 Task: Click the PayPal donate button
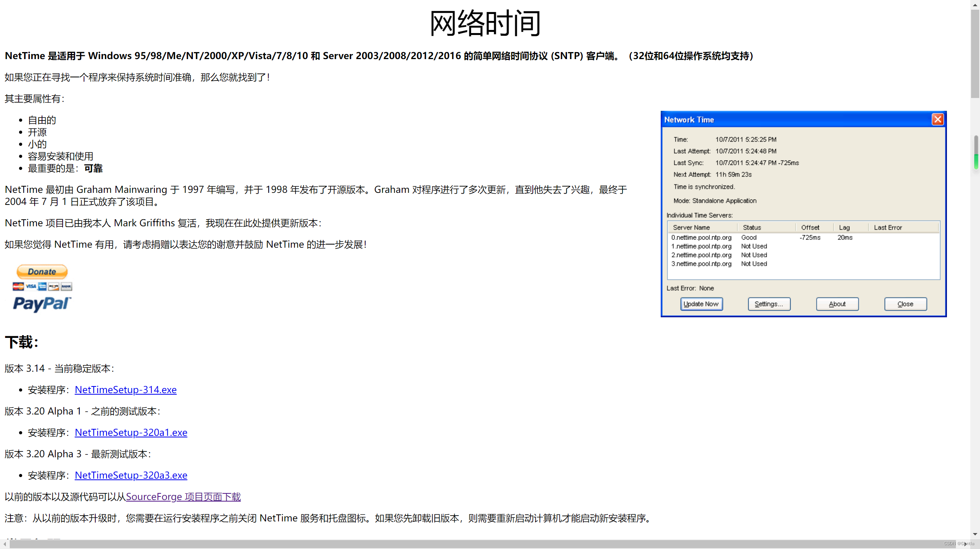[42, 271]
